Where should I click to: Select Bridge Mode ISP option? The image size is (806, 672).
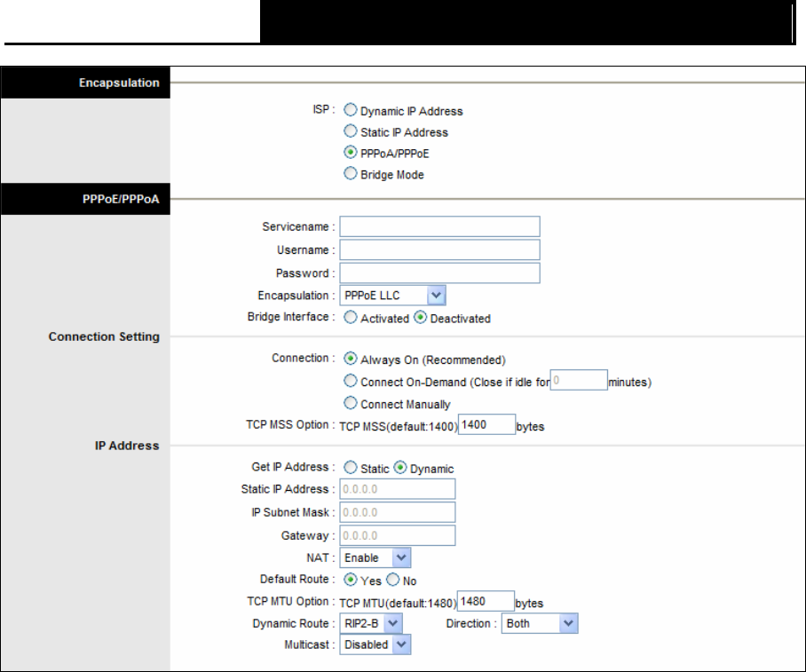[x=350, y=173]
